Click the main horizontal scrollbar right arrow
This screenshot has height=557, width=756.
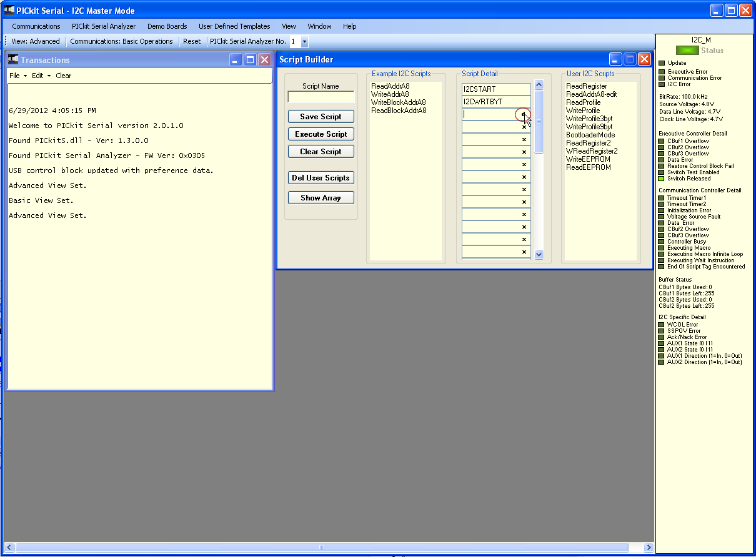click(x=649, y=548)
